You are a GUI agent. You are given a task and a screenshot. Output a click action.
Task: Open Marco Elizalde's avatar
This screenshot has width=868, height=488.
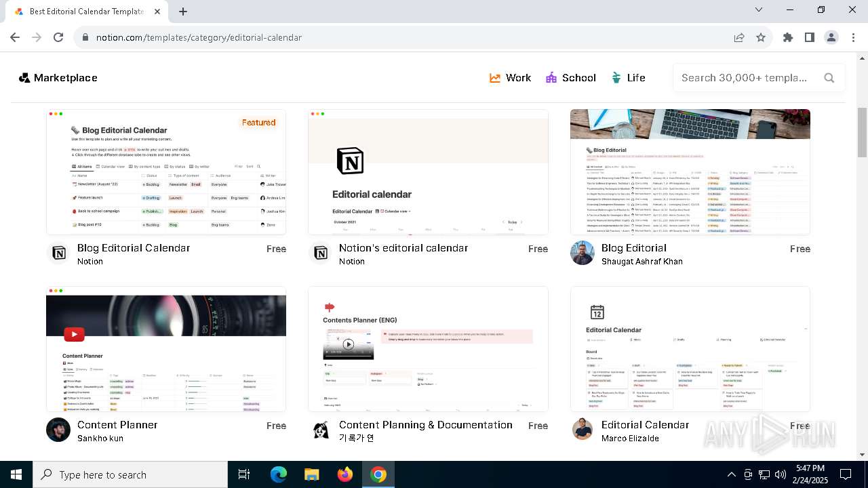coord(583,430)
